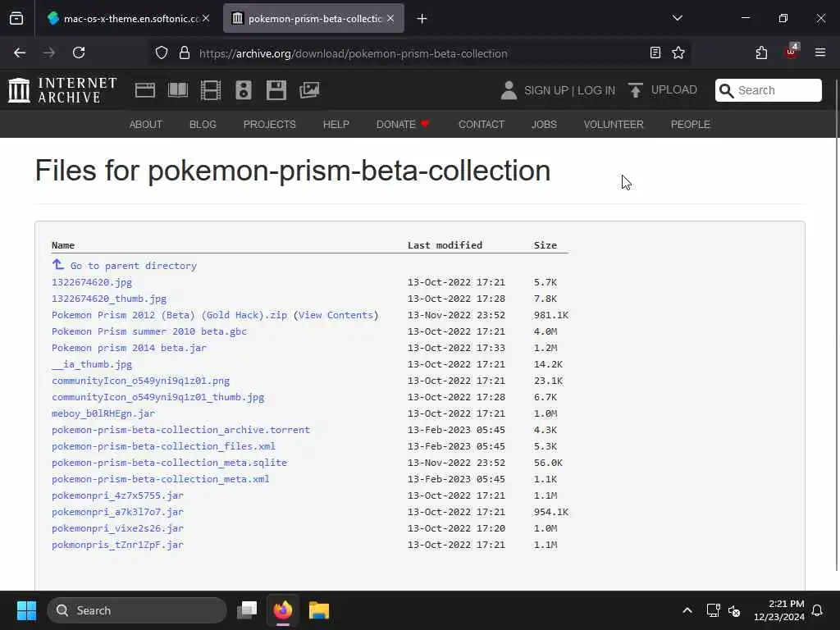
Task: Open 1322674620_thumb.jpg file link
Action: coord(109,299)
